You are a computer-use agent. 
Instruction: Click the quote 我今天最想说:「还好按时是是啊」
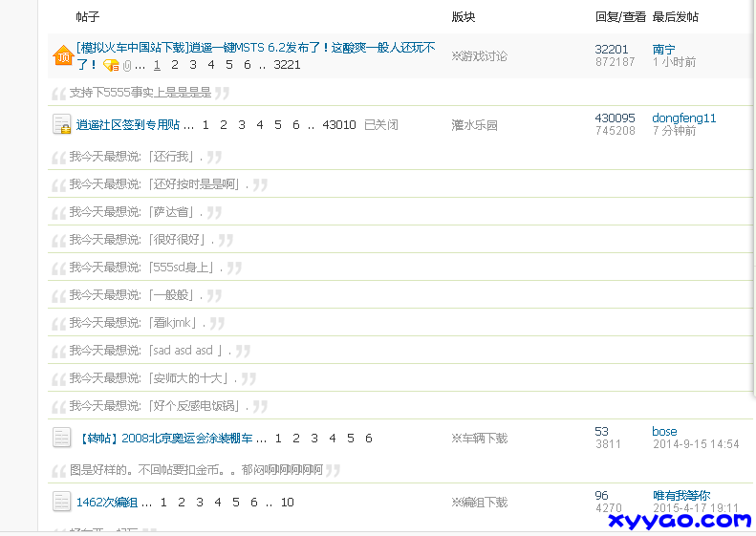click(x=159, y=184)
